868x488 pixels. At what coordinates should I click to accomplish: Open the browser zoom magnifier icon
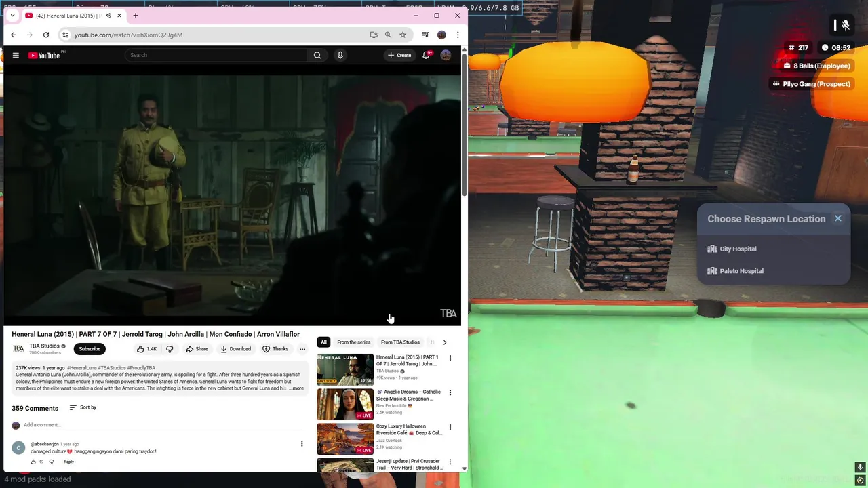pos(388,35)
